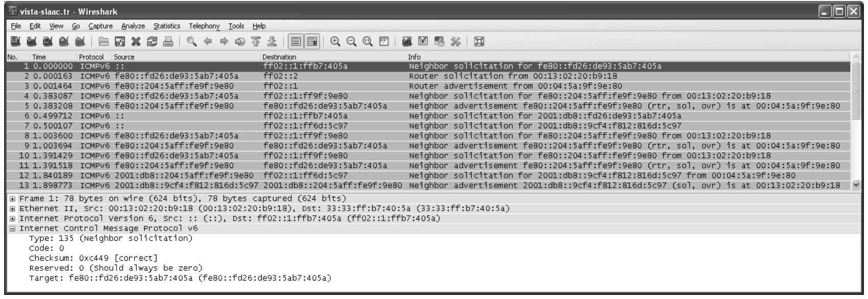Open the Edit menu
This screenshot has height=299, width=868.
[35, 26]
